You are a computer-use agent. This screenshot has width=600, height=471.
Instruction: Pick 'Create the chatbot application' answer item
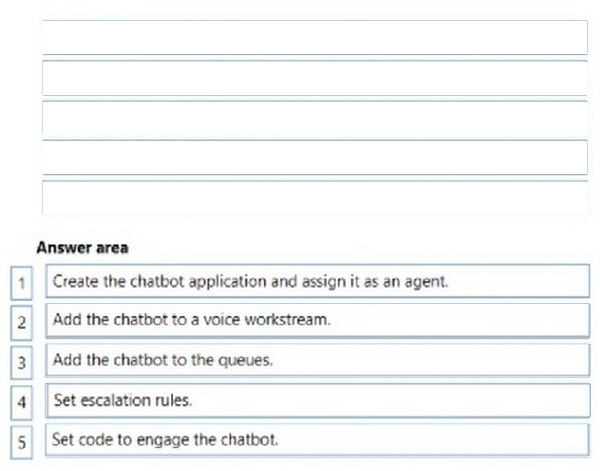pyautogui.click(x=318, y=281)
